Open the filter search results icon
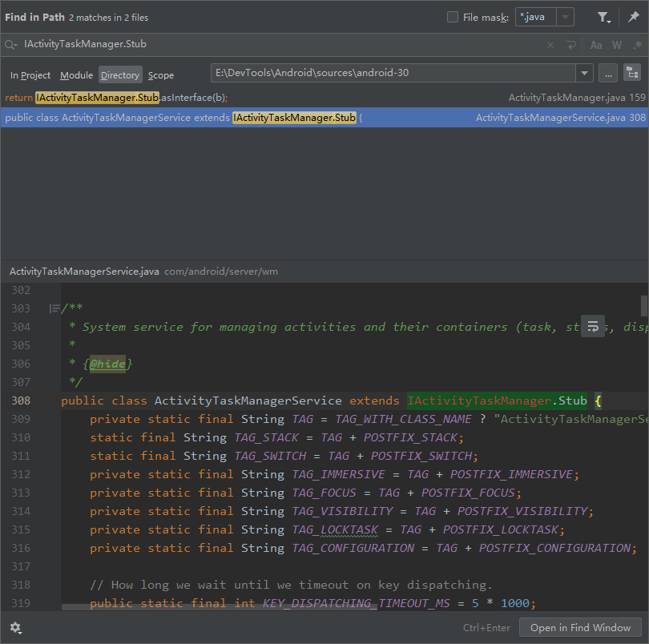The width and height of the screenshot is (649, 644). tap(603, 18)
